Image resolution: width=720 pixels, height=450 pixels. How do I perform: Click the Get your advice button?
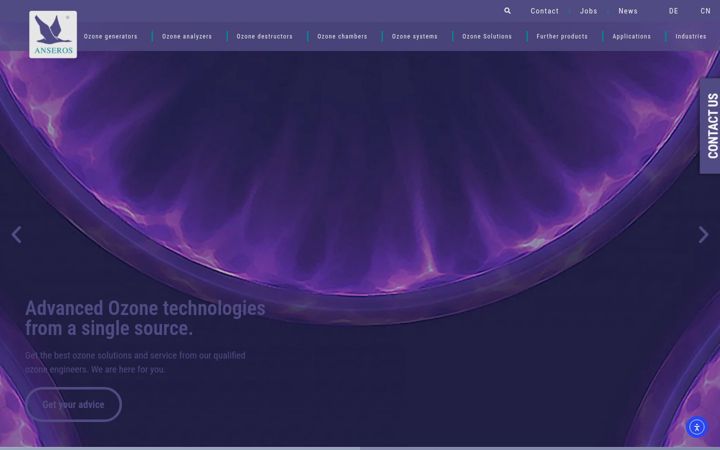tap(73, 405)
